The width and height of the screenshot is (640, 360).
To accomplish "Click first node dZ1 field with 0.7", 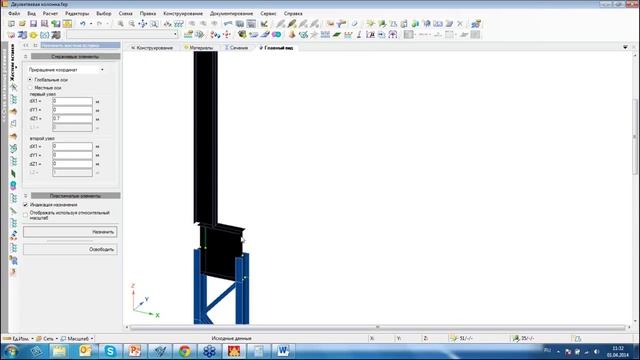I will coord(72,119).
